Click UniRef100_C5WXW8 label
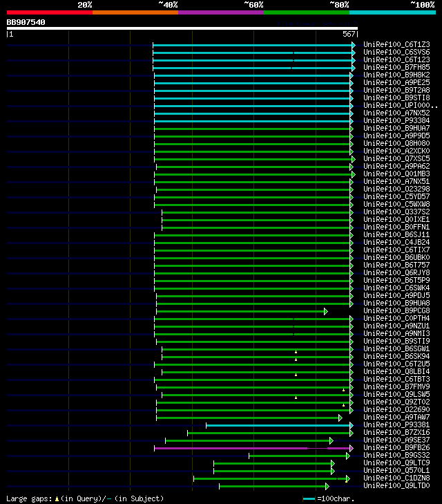This screenshot has height=504, width=442. (x=396, y=205)
